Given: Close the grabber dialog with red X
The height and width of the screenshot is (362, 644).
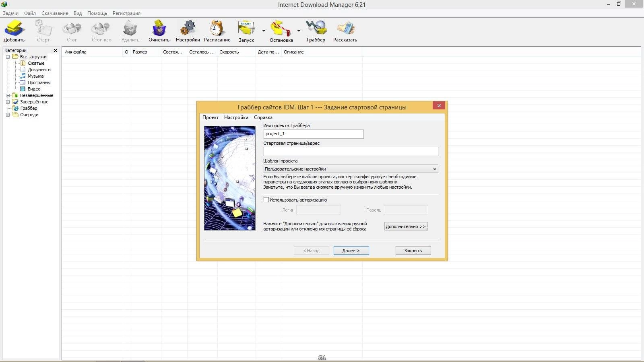Looking at the screenshot, I should pyautogui.click(x=439, y=105).
